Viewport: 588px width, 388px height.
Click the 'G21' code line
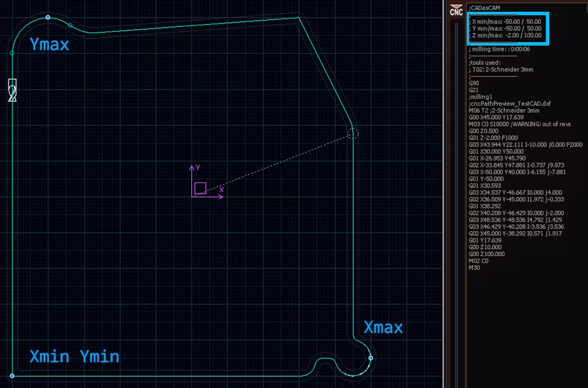(x=474, y=90)
